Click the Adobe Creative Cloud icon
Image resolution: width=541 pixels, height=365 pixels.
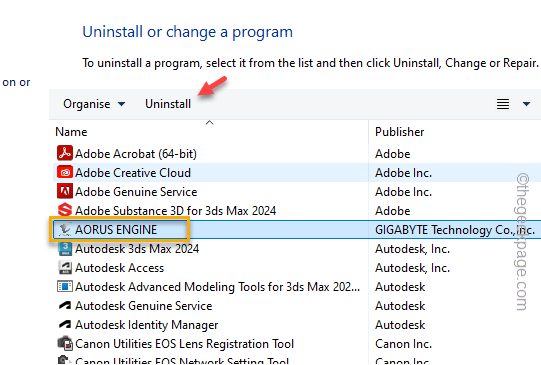point(65,172)
